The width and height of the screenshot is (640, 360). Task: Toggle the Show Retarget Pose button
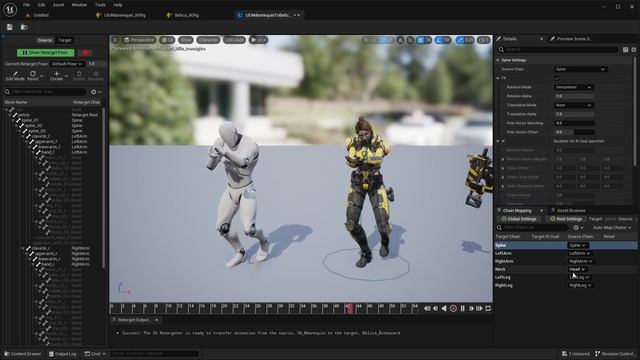tap(46, 53)
